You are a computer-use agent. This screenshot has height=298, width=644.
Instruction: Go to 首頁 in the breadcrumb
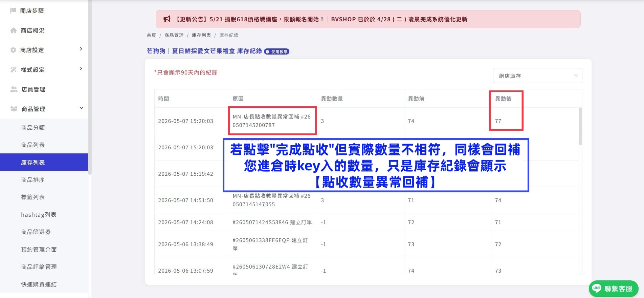151,35
